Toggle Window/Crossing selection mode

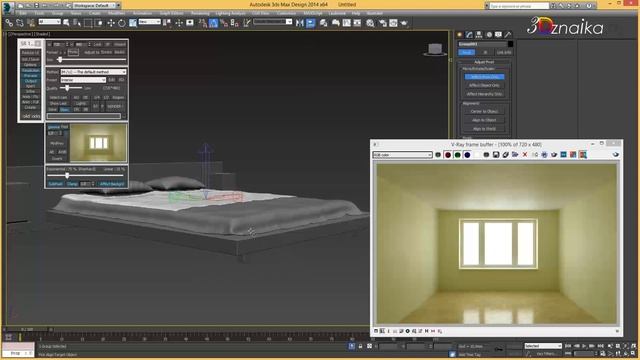(x=99, y=23)
